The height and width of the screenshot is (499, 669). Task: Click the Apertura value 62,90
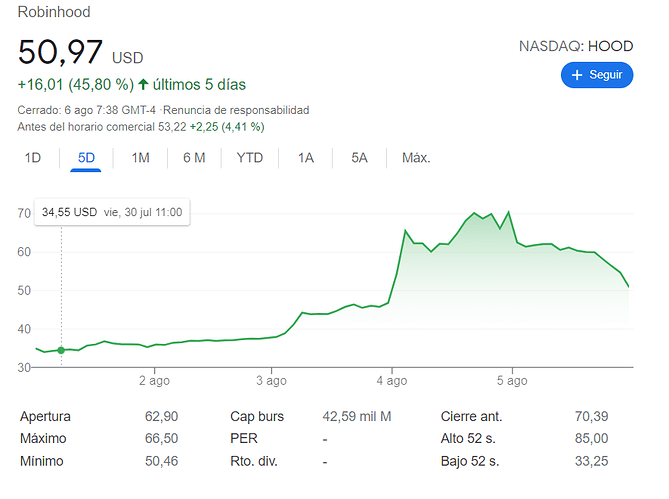tap(161, 416)
